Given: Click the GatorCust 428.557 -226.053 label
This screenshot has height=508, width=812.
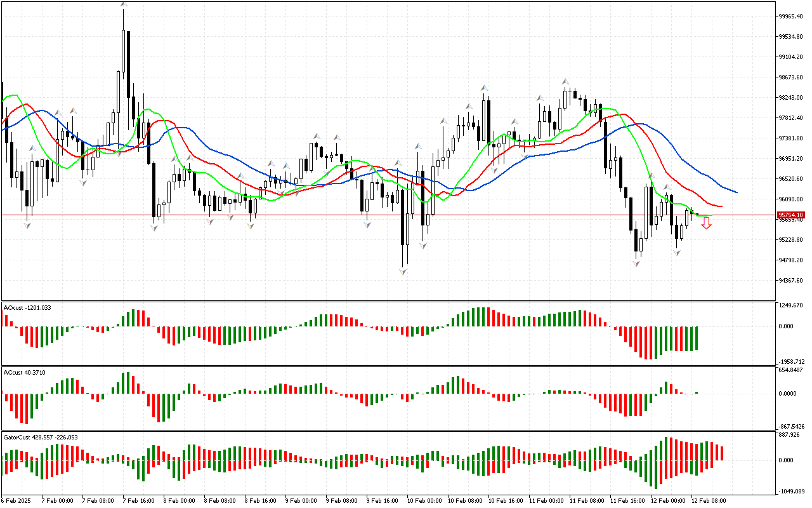Looking at the screenshot, I should coord(41,437).
